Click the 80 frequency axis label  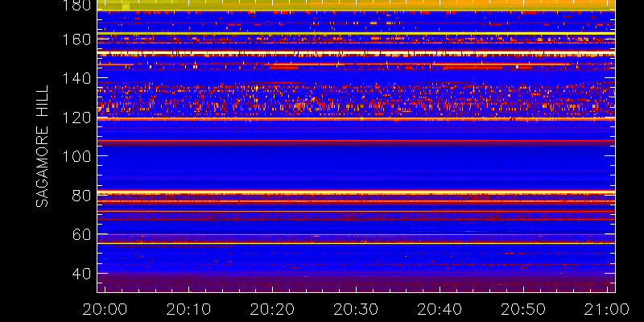[x=81, y=196]
